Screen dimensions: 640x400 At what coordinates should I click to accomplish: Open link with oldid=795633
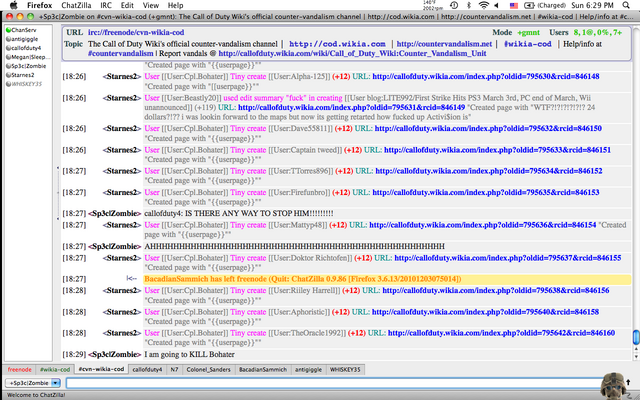tap(498, 150)
